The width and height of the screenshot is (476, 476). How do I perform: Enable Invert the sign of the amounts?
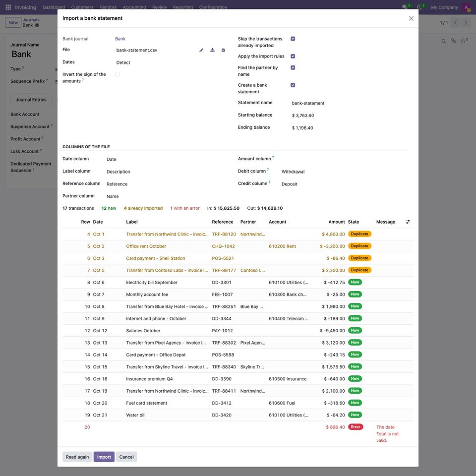click(117, 74)
